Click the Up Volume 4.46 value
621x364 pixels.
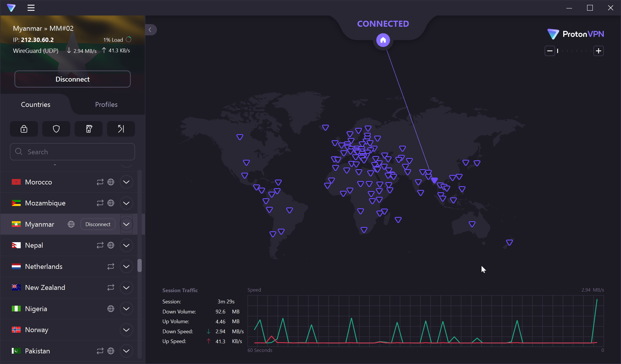[221, 321]
